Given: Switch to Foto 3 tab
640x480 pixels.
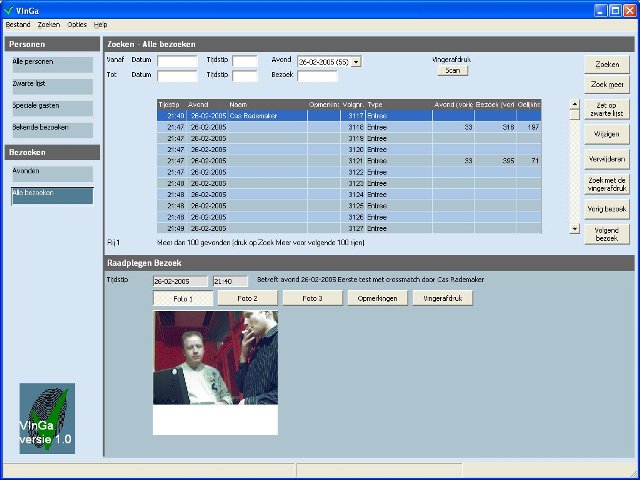Looking at the screenshot, I should coord(312,298).
